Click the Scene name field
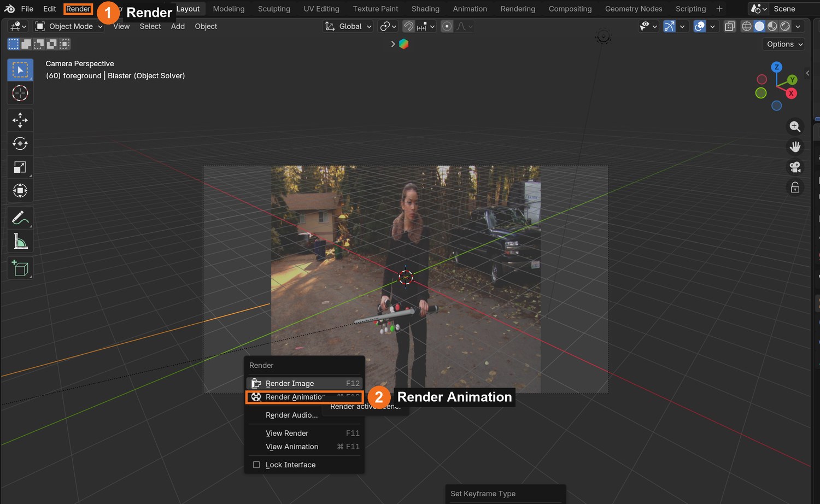The width and height of the screenshot is (820, 504). (x=795, y=9)
